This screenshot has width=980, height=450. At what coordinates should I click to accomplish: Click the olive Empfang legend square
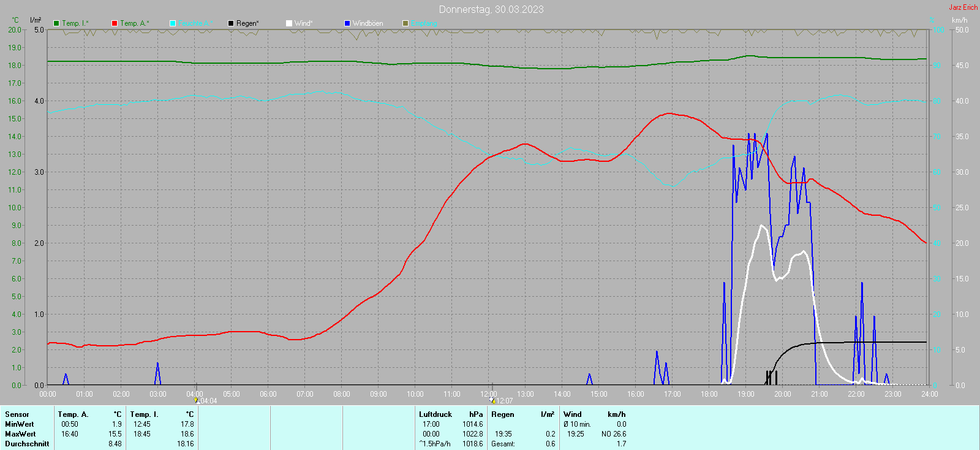pyautogui.click(x=405, y=23)
